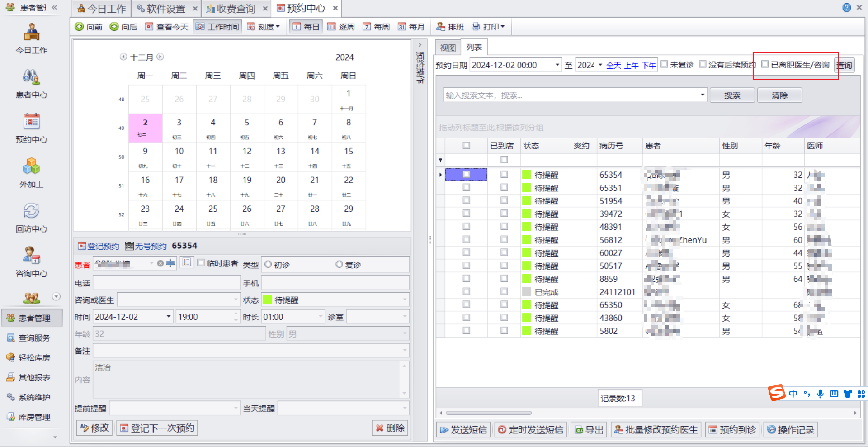Screen dimensions: 868x447
Task: Switch to the 视图 tab
Action: pyautogui.click(x=448, y=48)
